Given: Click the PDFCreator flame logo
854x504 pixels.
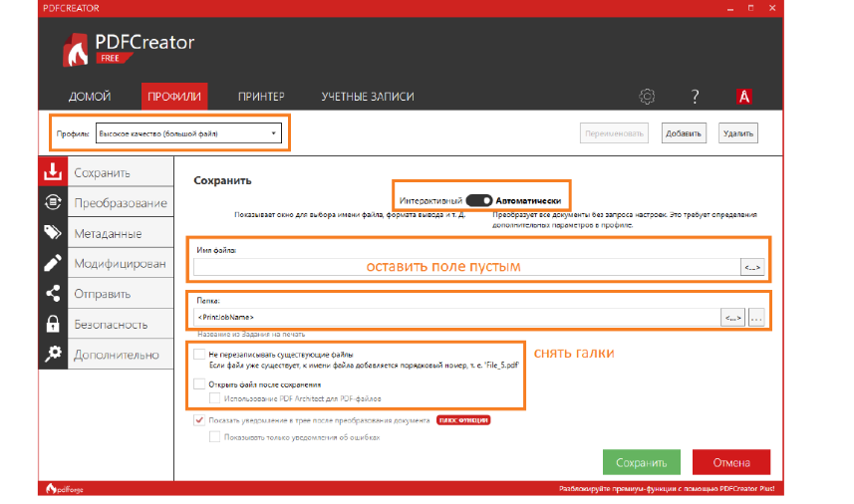Looking at the screenshot, I should pyautogui.click(x=75, y=50).
